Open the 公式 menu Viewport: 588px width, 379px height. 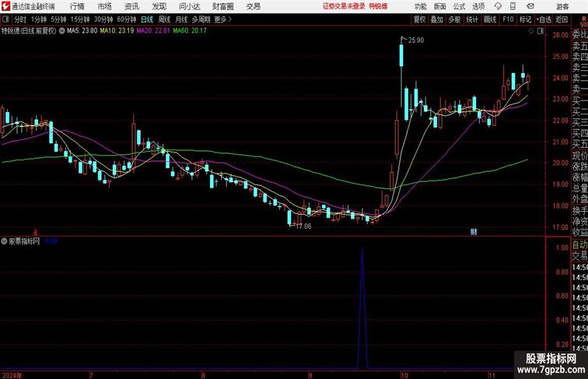[x=459, y=6]
